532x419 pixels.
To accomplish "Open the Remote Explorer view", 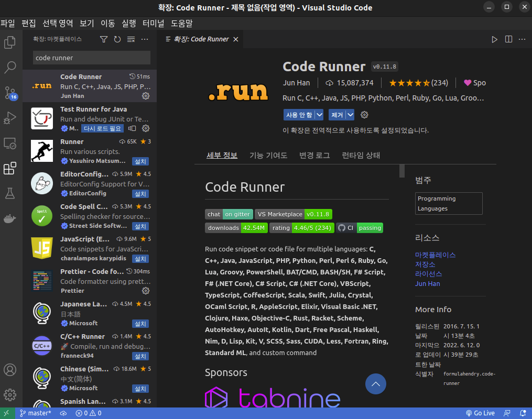I will click(10, 143).
